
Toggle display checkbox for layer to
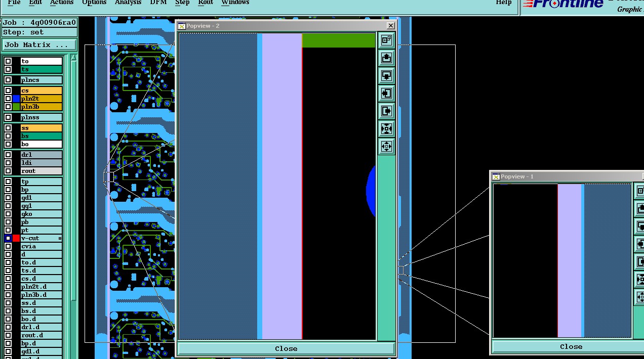[8, 61]
